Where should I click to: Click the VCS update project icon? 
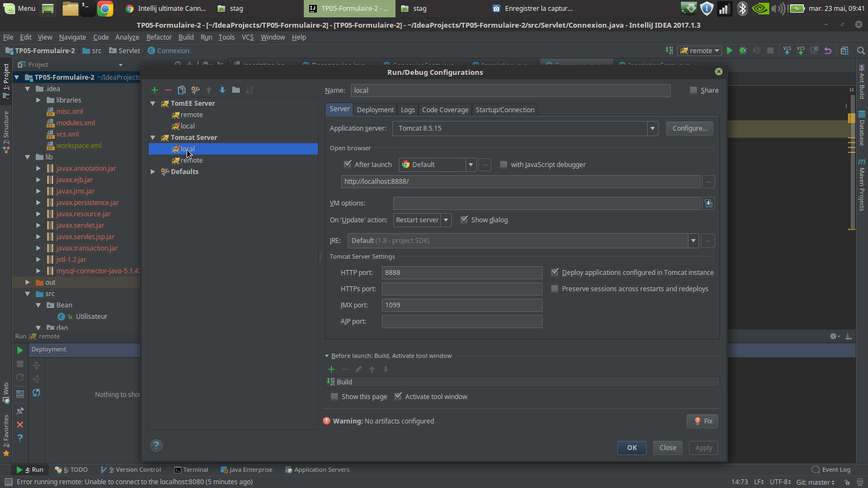[x=787, y=50]
